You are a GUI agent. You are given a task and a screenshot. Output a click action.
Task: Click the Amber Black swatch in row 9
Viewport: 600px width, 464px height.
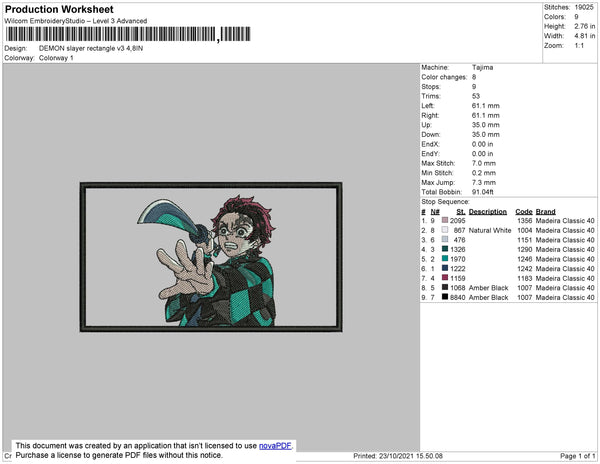click(445, 297)
